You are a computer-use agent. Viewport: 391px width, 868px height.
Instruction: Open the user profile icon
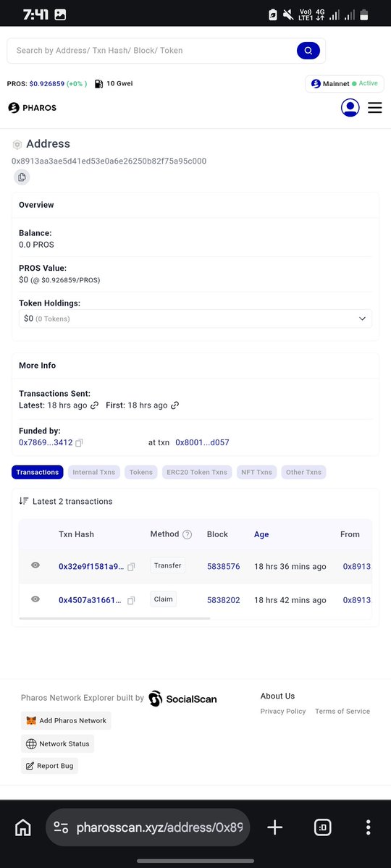point(350,107)
